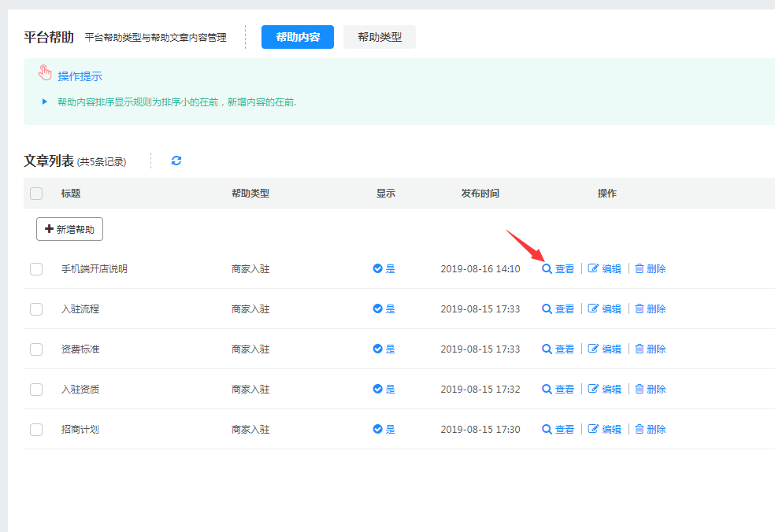The height and width of the screenshot is (532, 775).
Task: Click the refresh icon beside 文章列表
Action: tap(176, 161)
